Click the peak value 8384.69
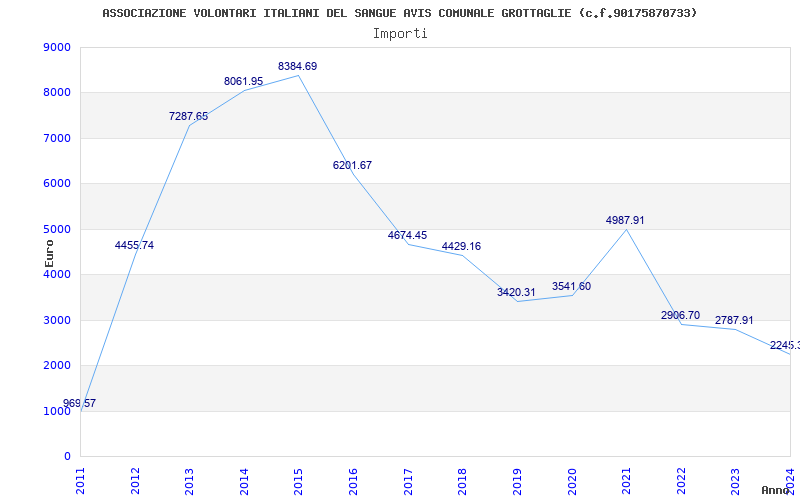This screenshot has width=800, height=500. (297, 66)
